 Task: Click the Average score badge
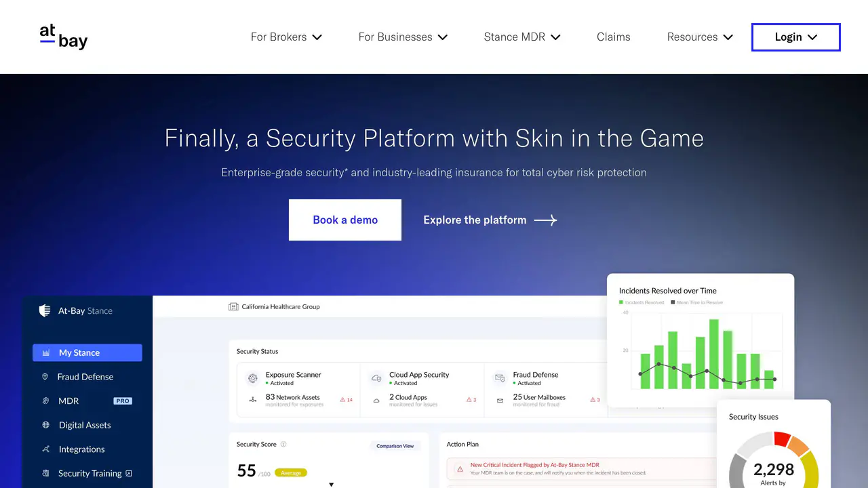click(x=291, y=472)
